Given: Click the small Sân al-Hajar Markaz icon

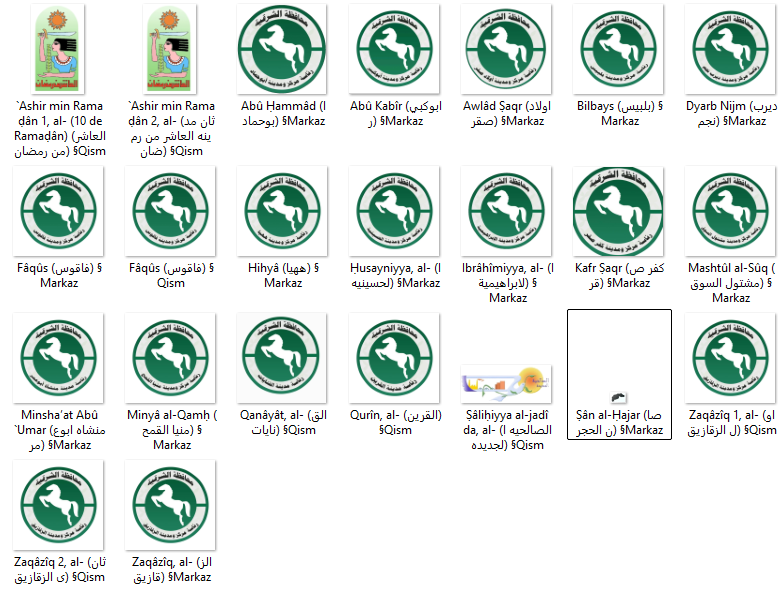Looking at the screenshot, I should coord(618,398).
